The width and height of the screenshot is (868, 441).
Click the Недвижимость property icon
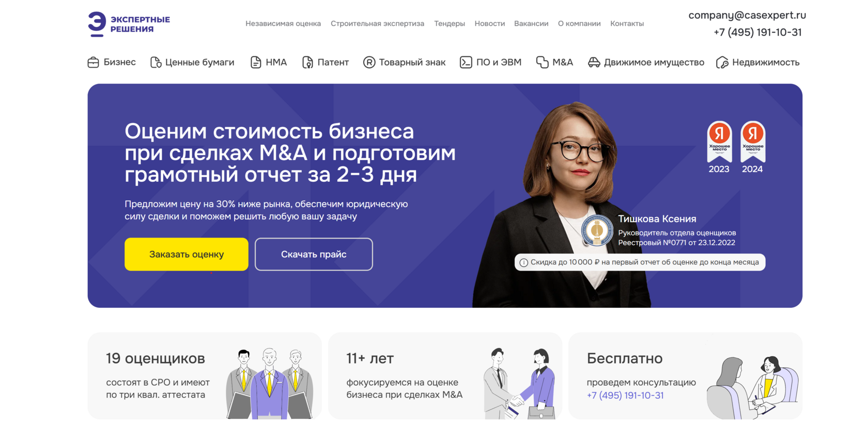(x=722, y=62)
